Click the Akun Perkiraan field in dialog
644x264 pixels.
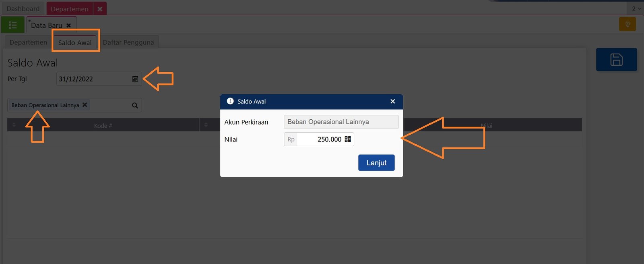click(341, 122)
